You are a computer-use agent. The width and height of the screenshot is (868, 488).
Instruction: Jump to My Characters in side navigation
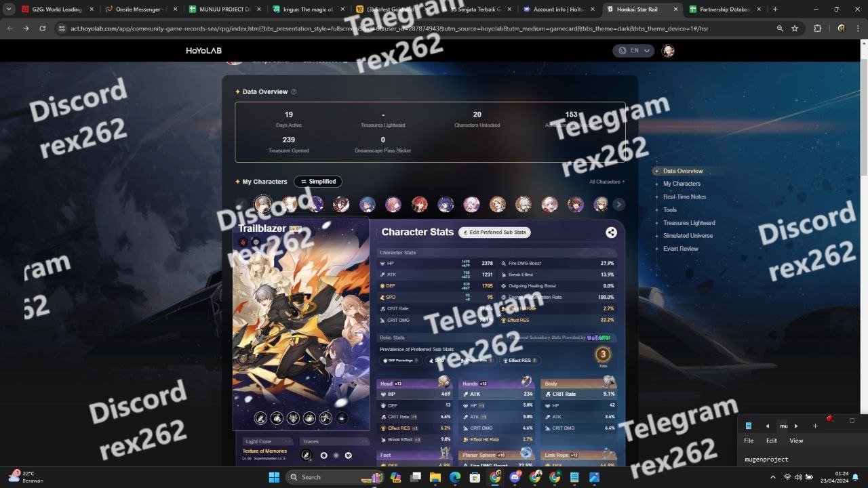pos(682,184)
